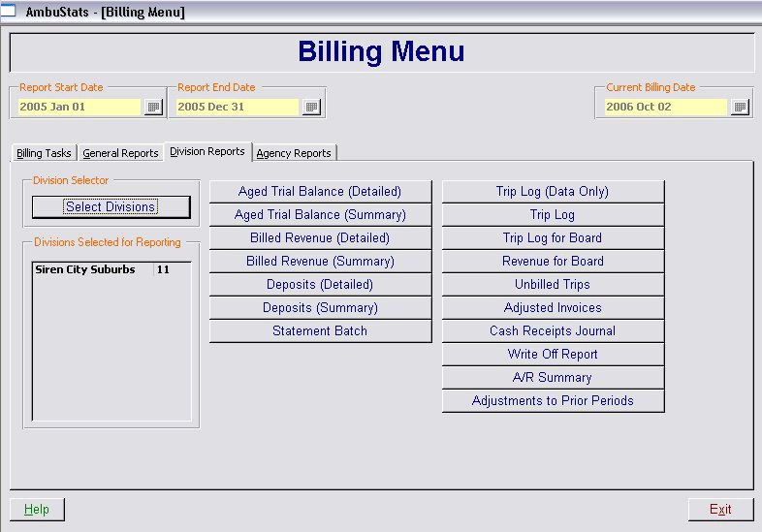Open the General Reports tab
This screenshot has width=762, height=532.
[x=120, y=153]
